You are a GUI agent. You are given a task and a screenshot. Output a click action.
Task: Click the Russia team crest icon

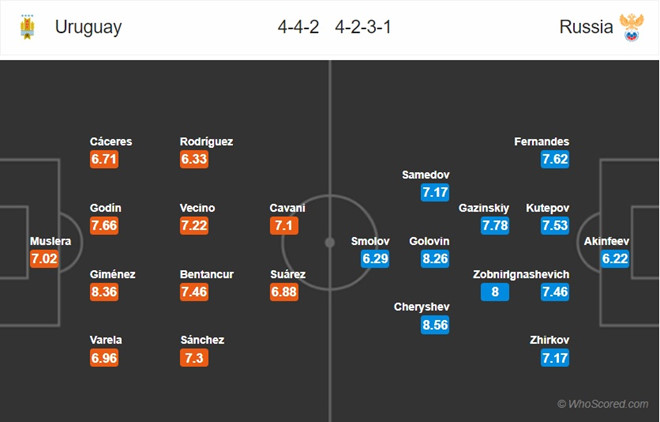pos(632,28)
